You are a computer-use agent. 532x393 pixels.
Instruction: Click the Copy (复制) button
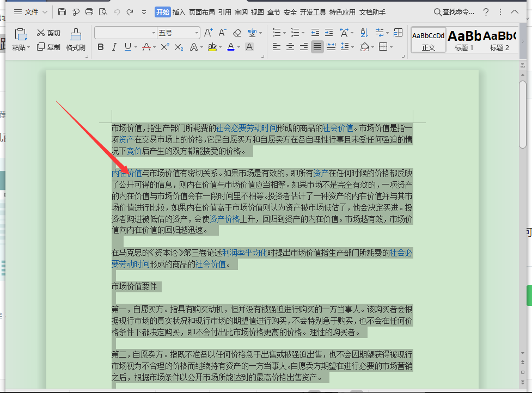pos(48,47)
